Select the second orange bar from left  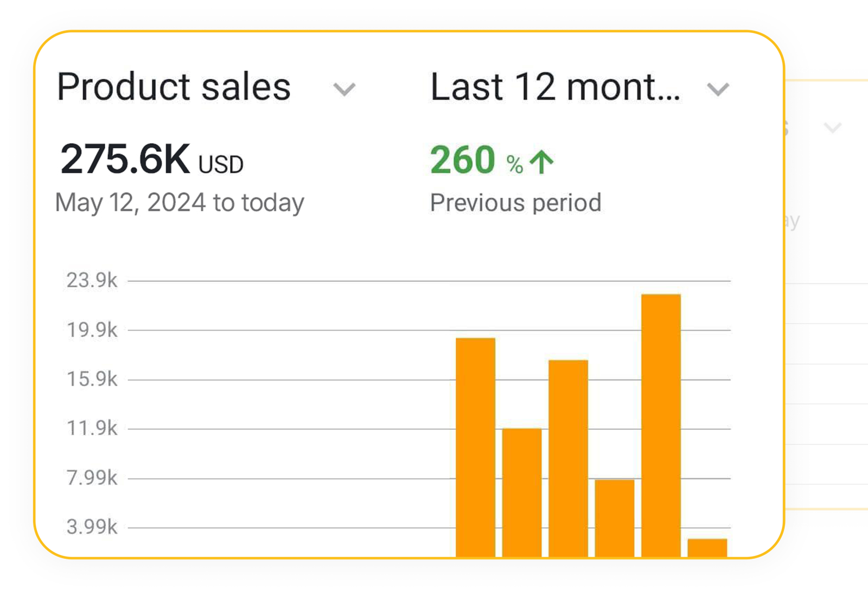(x=522, y=492)
